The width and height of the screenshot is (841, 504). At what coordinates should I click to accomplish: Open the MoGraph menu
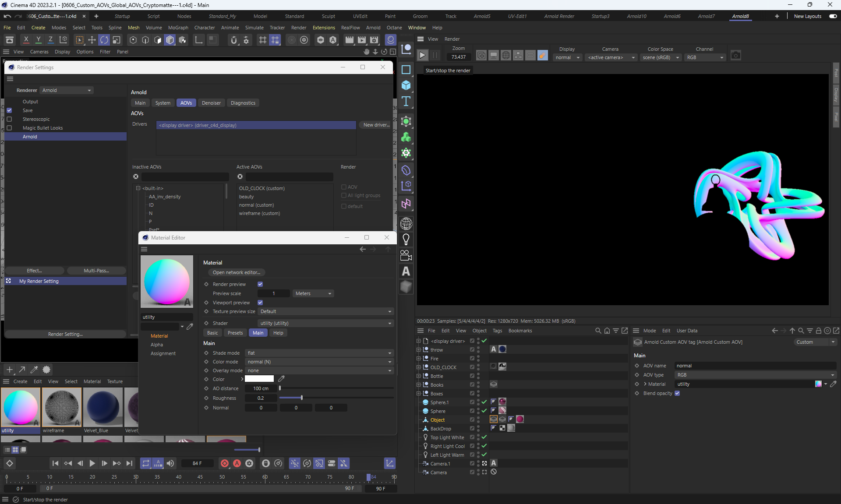point(178,28)
